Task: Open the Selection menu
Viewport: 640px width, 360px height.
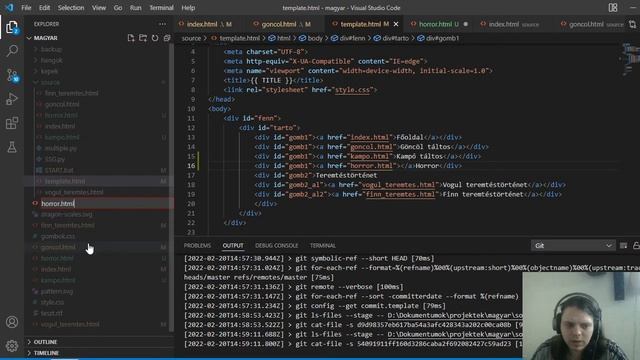Action: click(x=71, y=8)
